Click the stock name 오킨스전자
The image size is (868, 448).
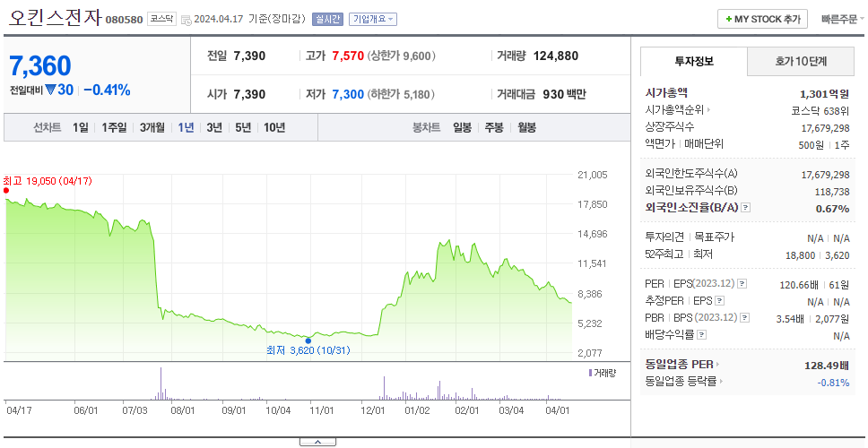pyautogui.click(x=56, y=18)
